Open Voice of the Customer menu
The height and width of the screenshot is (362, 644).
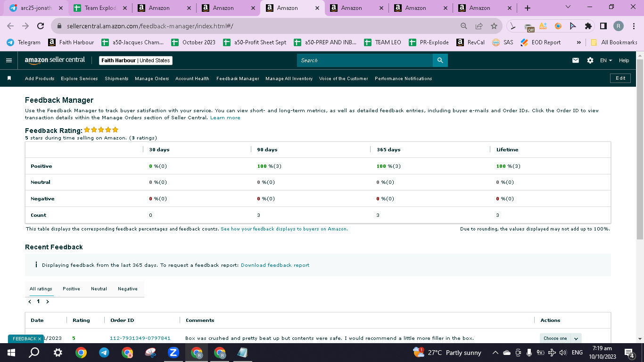tap(343, 78)
